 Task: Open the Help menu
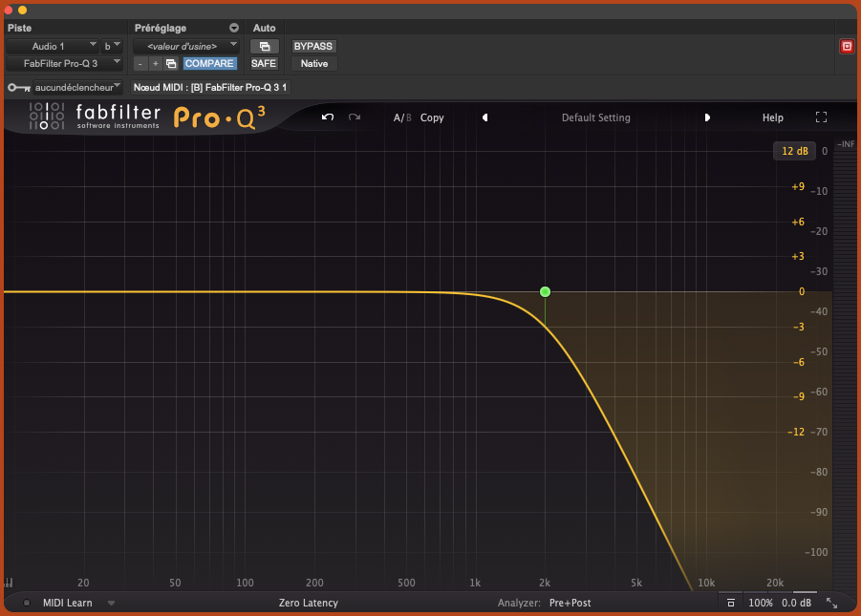(772, 117)
